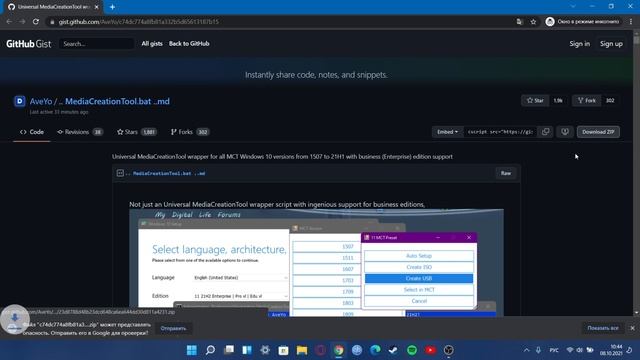Click the Raw button
This screenshot has width=640, height=360.
pos(506,173)
